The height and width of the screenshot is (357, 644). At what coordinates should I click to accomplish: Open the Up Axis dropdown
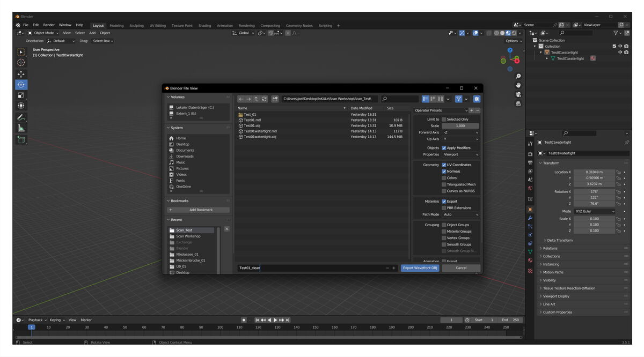(x=460, y=139)
